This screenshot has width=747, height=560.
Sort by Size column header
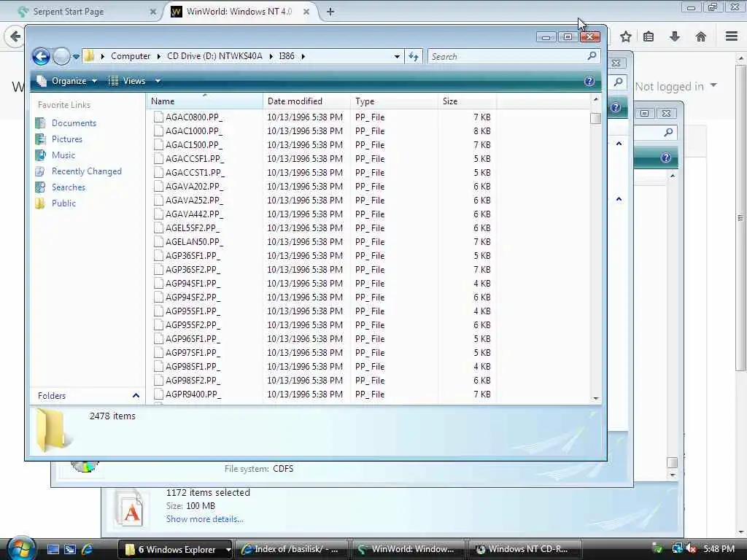coord(468,101)
